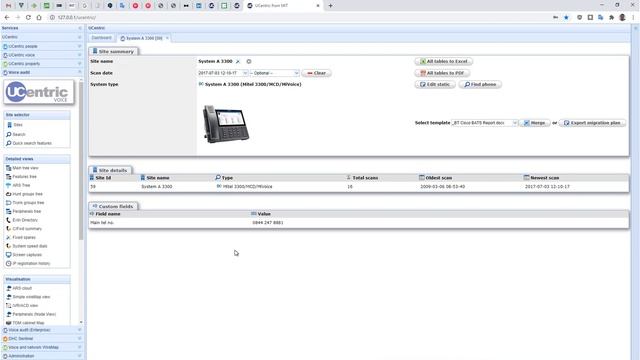Viewport: 640px width, 360px height.
Task: Expand the Sentinel section
Action: click(x=42, y=338)
